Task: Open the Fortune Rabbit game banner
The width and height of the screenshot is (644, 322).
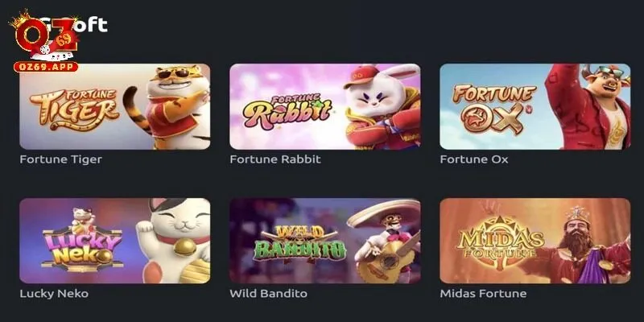Action: [x=325, y=106]
